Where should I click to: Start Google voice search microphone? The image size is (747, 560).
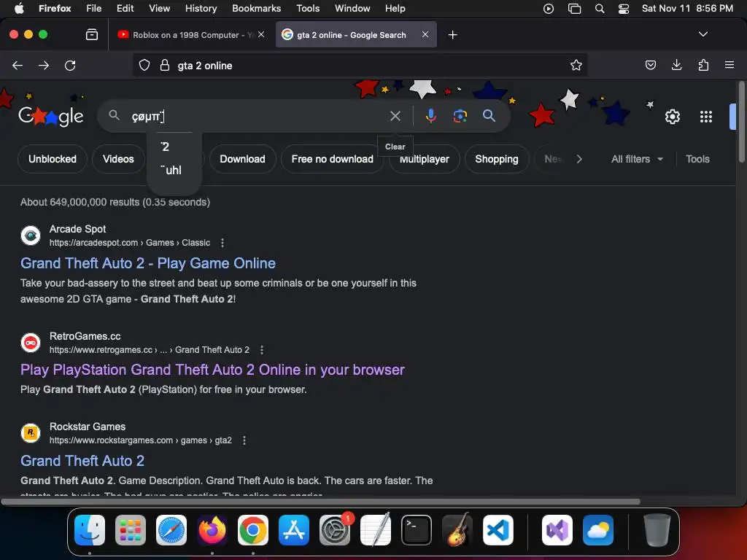(430, 116)
